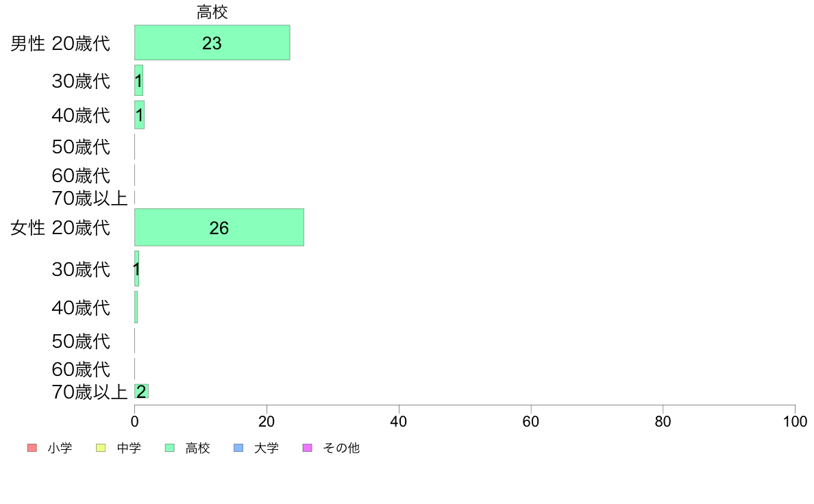
Task: Select the 男性 20歳代 bar showing 23
Action: 212,42
